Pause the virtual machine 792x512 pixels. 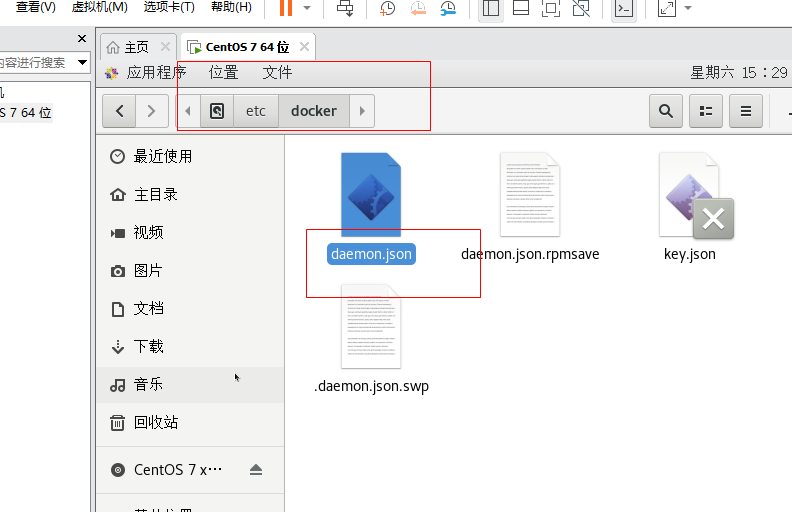286,8
